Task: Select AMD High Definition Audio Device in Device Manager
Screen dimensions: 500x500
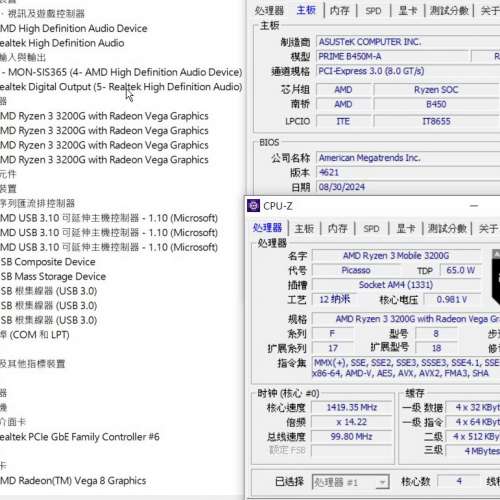Action: (74, 28)
